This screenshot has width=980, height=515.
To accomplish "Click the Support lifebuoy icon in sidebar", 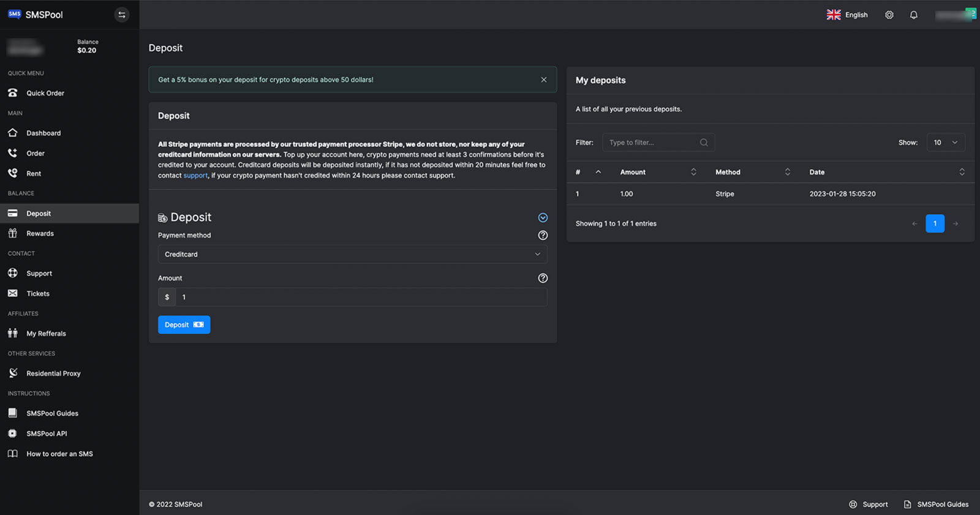I will click(13, 273).
